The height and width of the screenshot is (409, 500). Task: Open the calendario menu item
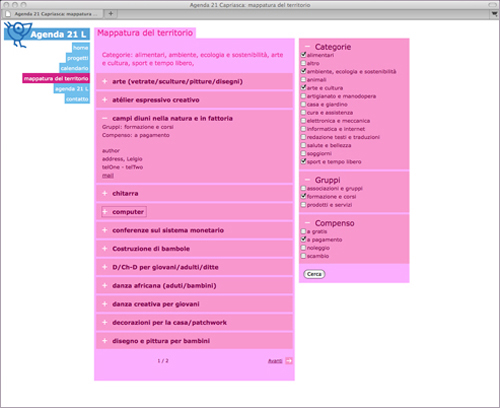point(74,68)
